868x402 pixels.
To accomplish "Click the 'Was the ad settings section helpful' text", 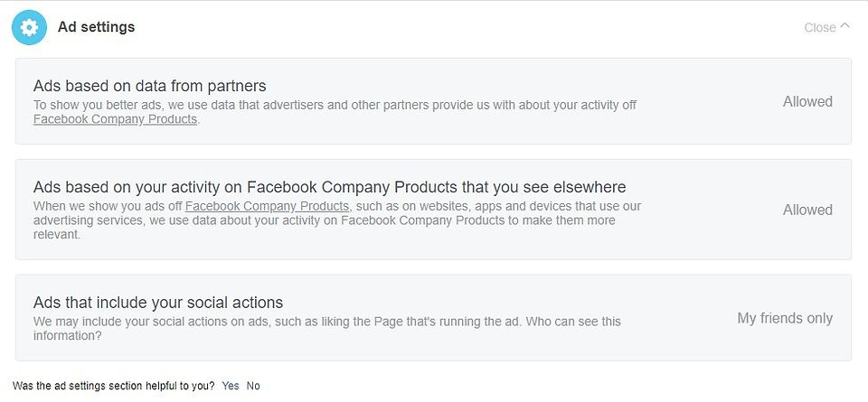I will pos(114,386).
